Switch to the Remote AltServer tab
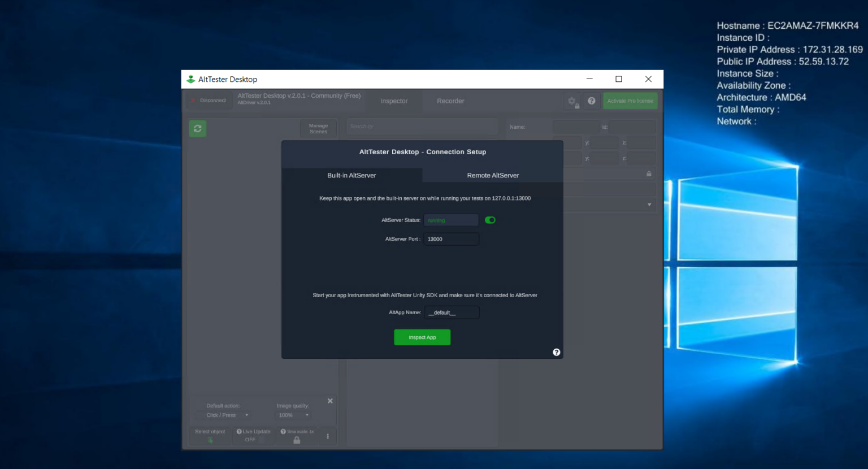The width and height of the screenshot is (868, 469). (x=492, y=175)
